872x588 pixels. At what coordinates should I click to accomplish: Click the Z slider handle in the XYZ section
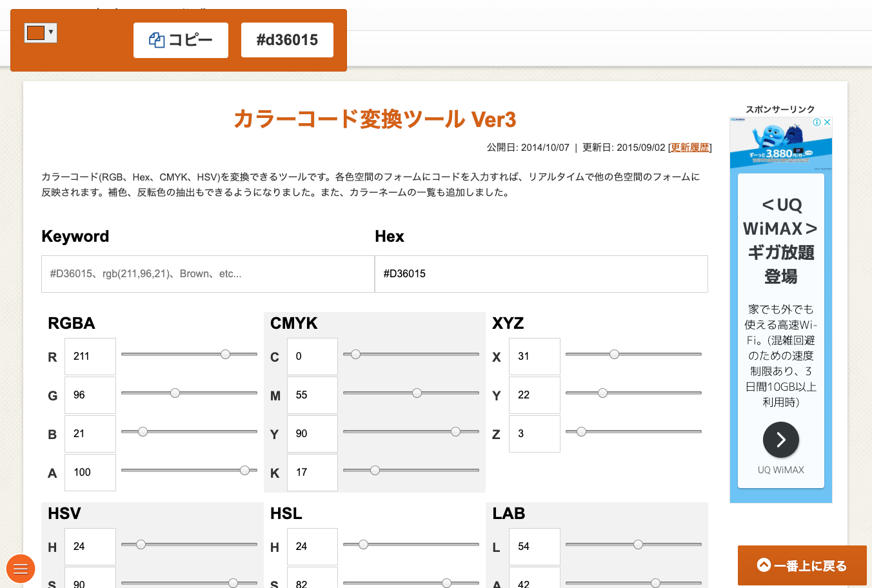(582, 431)
